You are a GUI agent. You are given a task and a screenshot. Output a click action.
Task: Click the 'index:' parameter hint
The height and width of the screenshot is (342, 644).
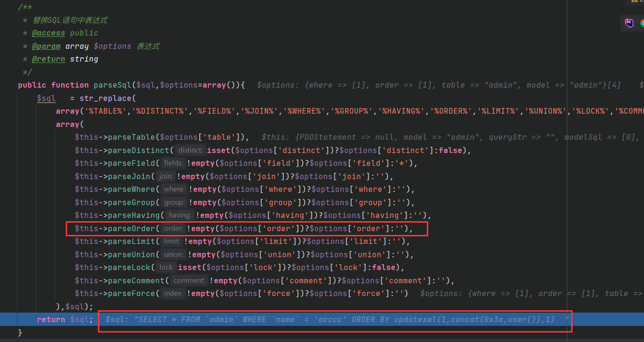[173, 294]
